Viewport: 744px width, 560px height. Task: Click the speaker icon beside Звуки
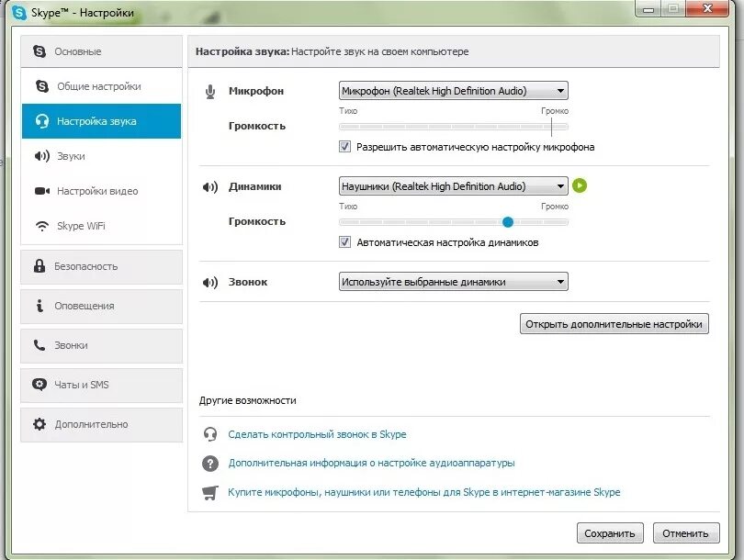click(x=42, y=156)
